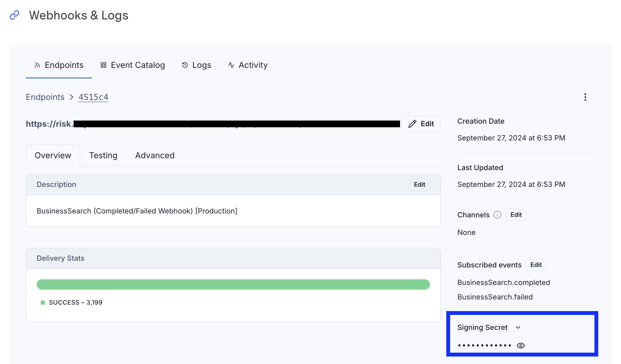Screen dimensions: 621x364
Task: Click the Channels info circle icon
Action: pos(497,215)
